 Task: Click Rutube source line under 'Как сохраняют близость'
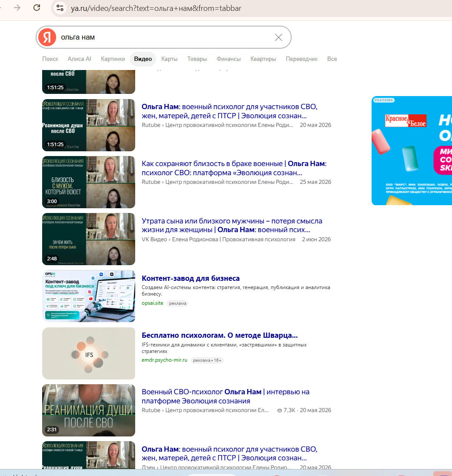tap(217, 182)
